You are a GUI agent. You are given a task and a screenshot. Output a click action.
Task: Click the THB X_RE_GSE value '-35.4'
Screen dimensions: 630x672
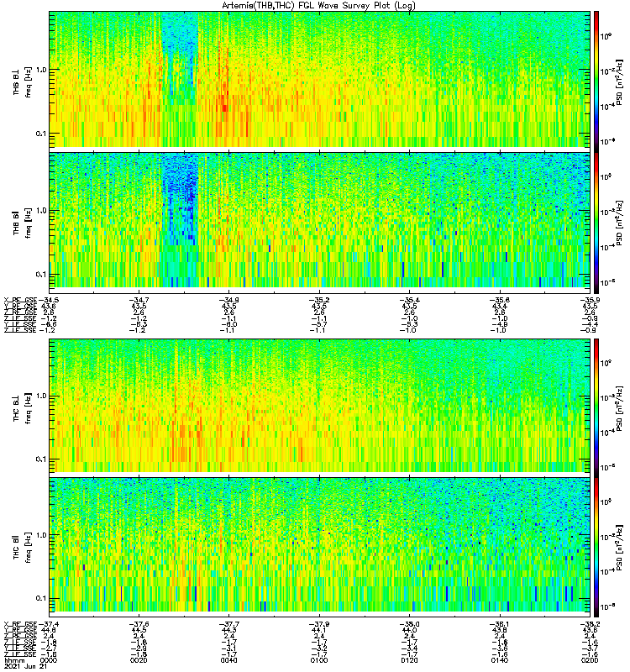[x=409, y=300]
